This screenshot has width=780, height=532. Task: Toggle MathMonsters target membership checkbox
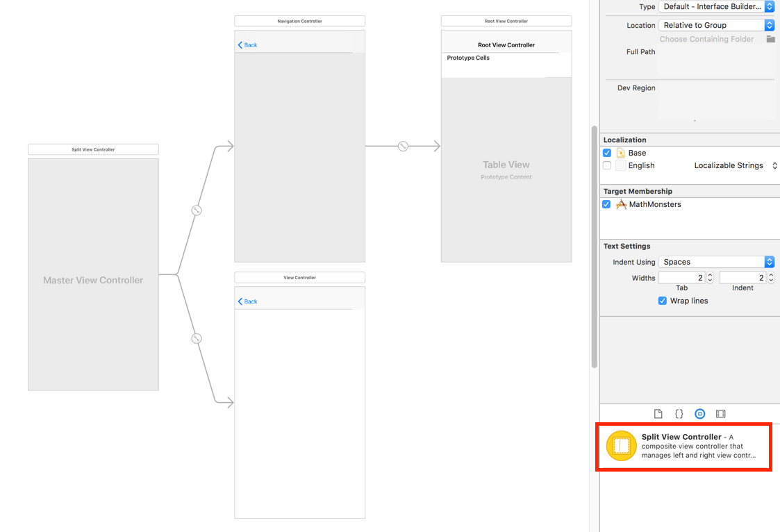[606, 204]
